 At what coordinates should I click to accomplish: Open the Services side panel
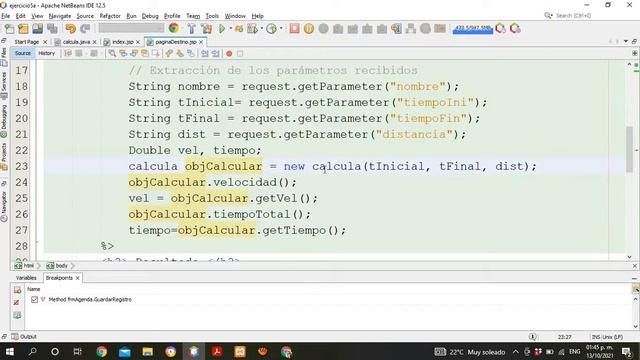4,85
